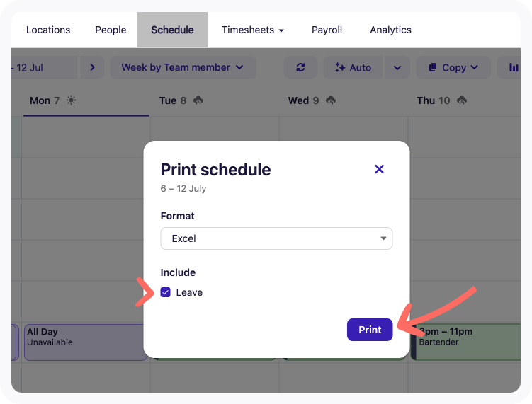This screenshot has width=532, height=404.
Task: Uncheck the Leave checkbox
Action: point(166,292)
